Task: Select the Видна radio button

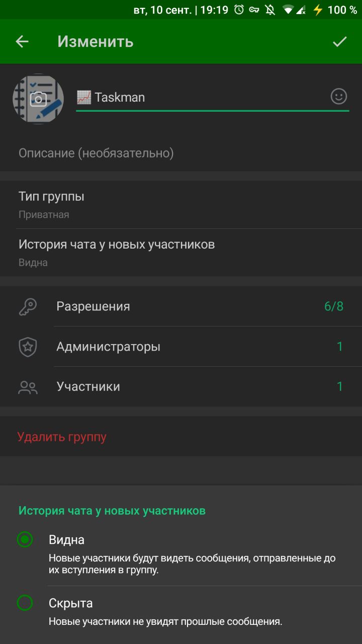Action: [x=25, y=540]
